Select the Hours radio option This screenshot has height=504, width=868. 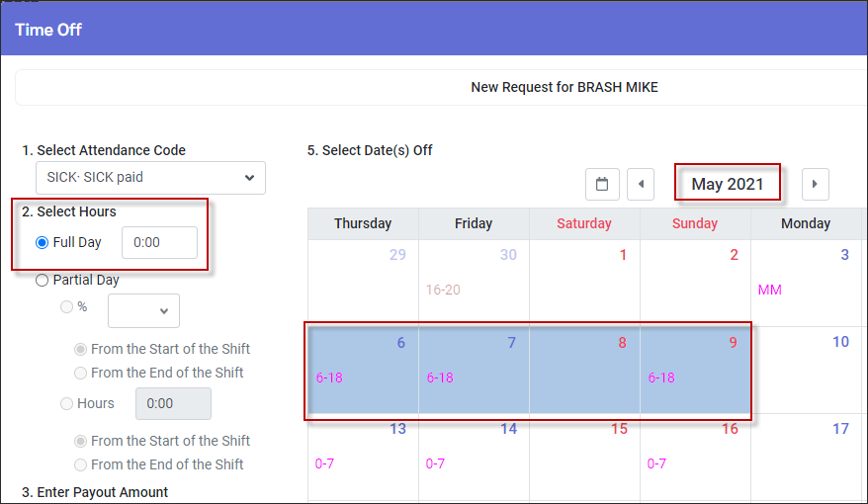[66, 404]
